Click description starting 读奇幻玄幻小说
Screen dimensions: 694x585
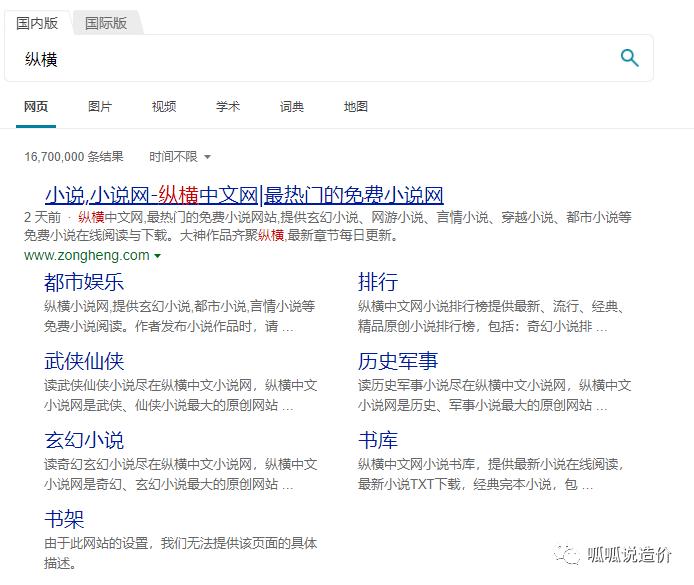pyautogui.click(x=181, y=474)
